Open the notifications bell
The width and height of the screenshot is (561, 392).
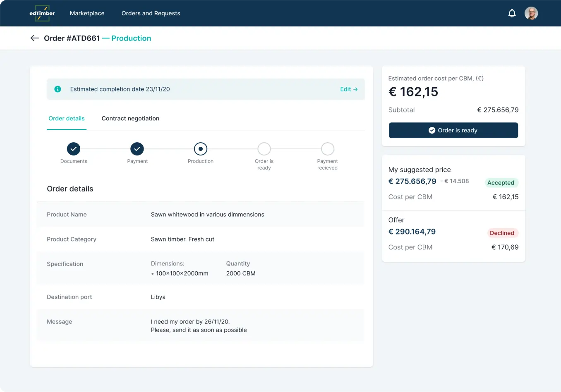pos(512,13)
